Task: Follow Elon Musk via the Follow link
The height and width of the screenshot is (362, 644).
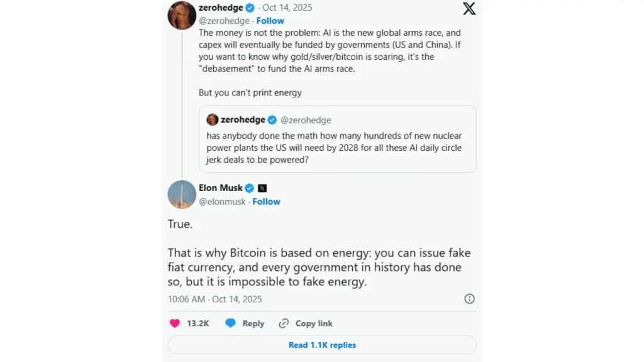Action: (x=266, y=202)
